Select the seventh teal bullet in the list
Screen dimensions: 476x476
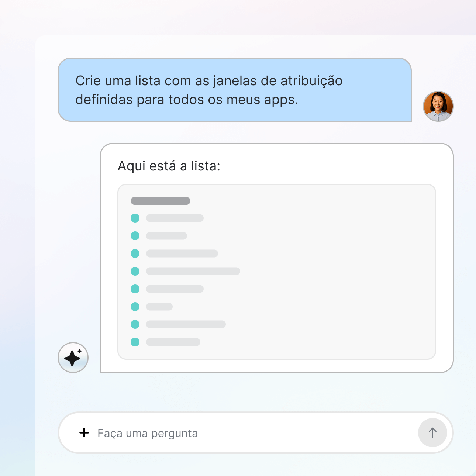point(135,324)
